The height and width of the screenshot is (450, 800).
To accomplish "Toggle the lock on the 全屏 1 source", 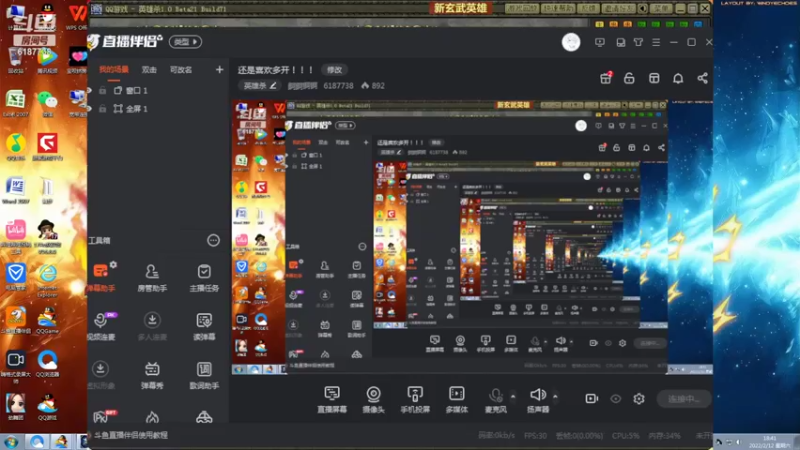I will (x=103, y=109).
